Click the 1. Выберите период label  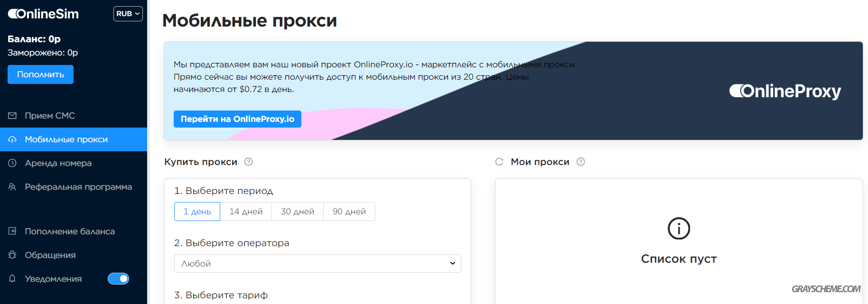click(224, 191)
